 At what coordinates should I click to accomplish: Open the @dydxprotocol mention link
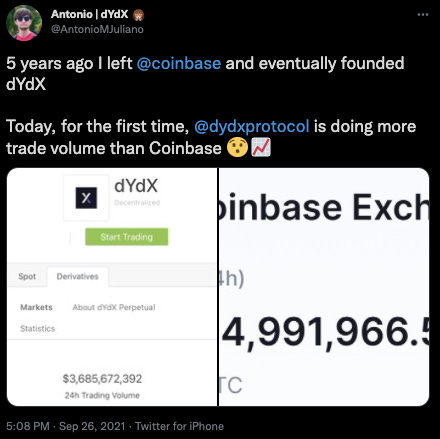(x=252, y=127)
